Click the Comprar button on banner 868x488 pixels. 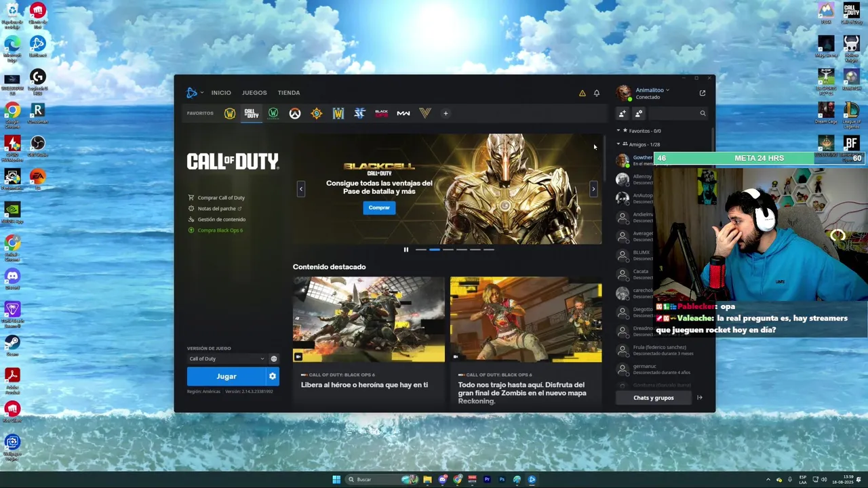coord(379,208)
